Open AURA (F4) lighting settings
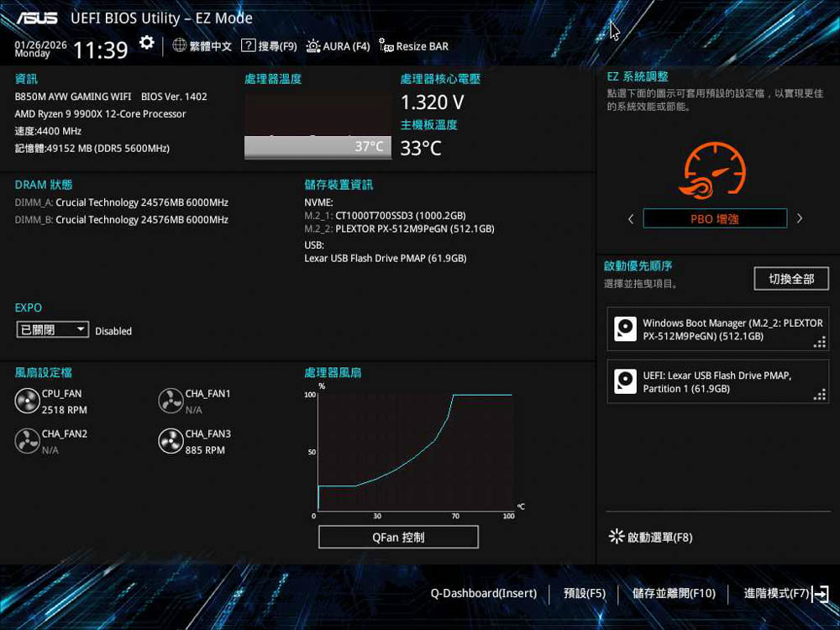 (339, 46)
